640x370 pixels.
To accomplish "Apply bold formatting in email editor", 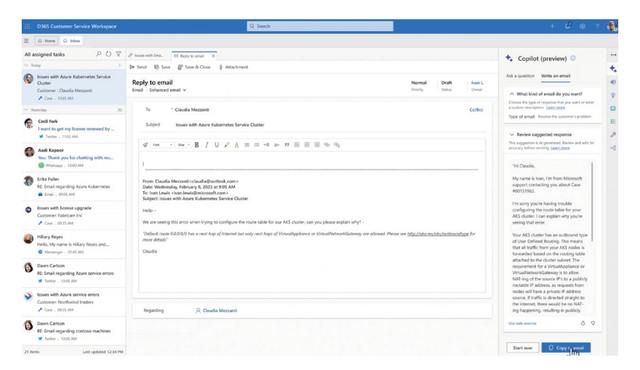I will coord(197,145).
